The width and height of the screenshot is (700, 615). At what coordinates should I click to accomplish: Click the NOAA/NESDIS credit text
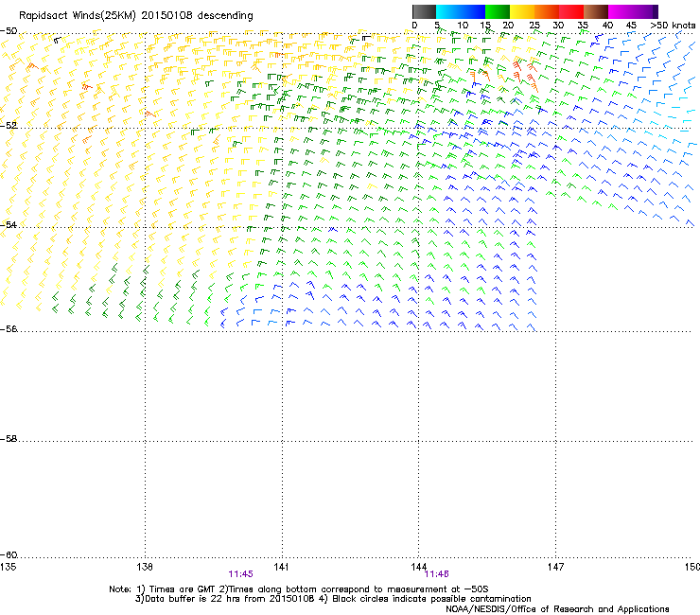click(557, 609)
